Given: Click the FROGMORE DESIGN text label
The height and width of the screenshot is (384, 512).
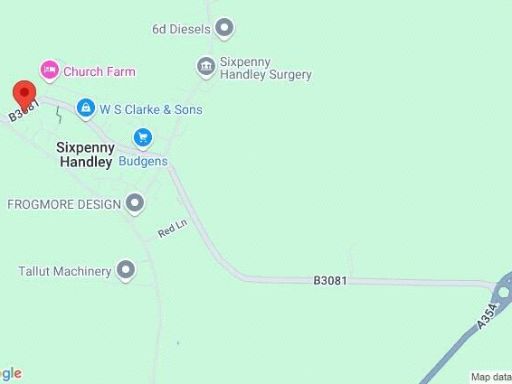Looking at the screenshot, I should click(64, 204).
